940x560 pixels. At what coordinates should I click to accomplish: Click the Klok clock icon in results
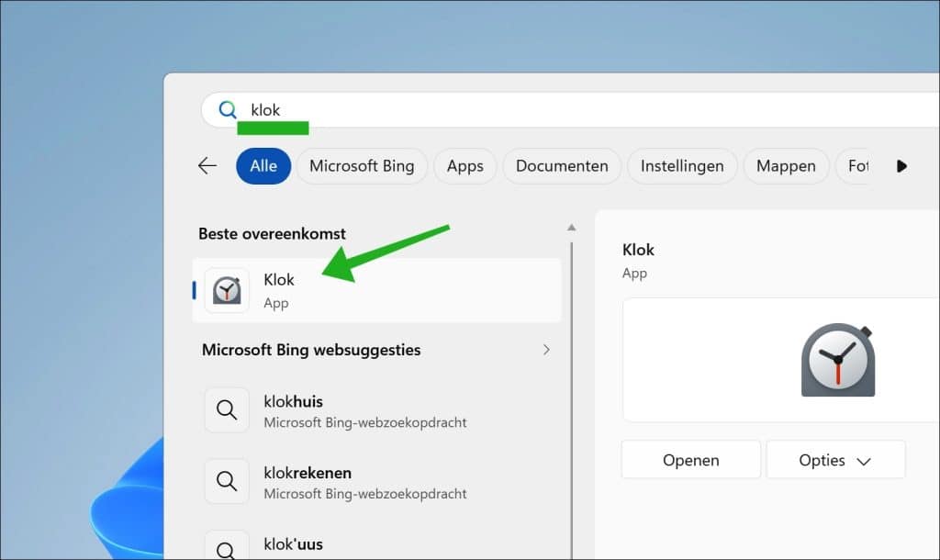tap(227, 290)
